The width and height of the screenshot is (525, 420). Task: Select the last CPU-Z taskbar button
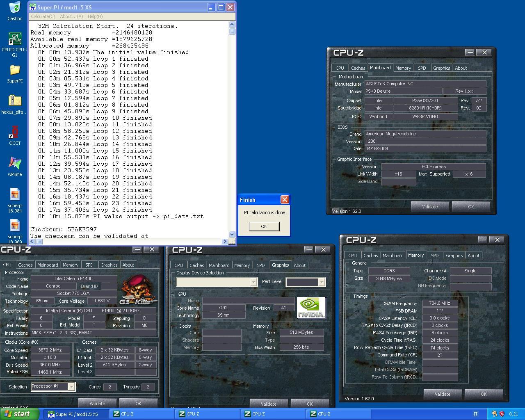pyautogui.click(x=338, y=414)
